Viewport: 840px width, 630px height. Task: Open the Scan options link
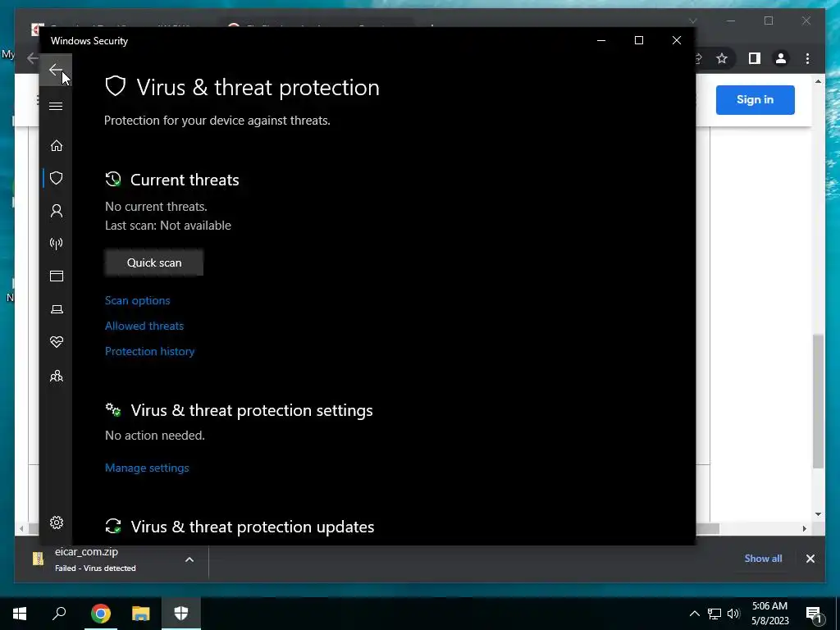(137, 300)
